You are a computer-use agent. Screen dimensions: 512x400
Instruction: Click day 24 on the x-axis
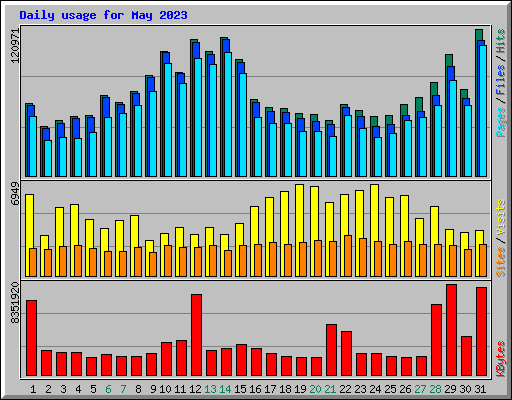point(375,389)
